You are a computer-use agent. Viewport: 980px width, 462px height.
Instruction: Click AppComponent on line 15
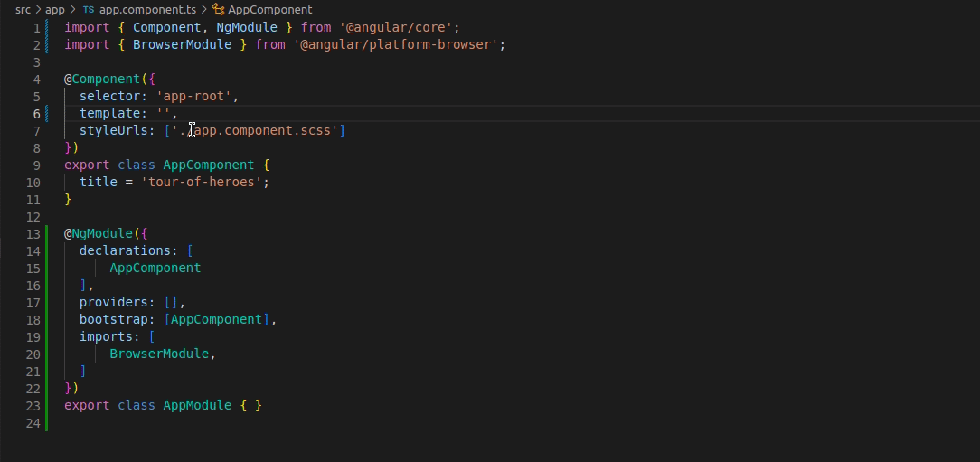[155, 269]
